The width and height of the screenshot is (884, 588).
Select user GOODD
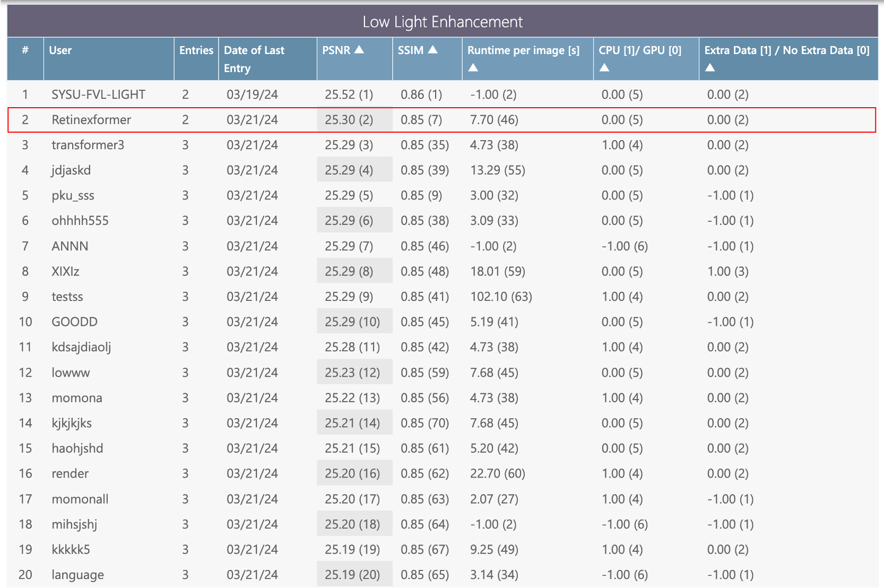point(75,322)
